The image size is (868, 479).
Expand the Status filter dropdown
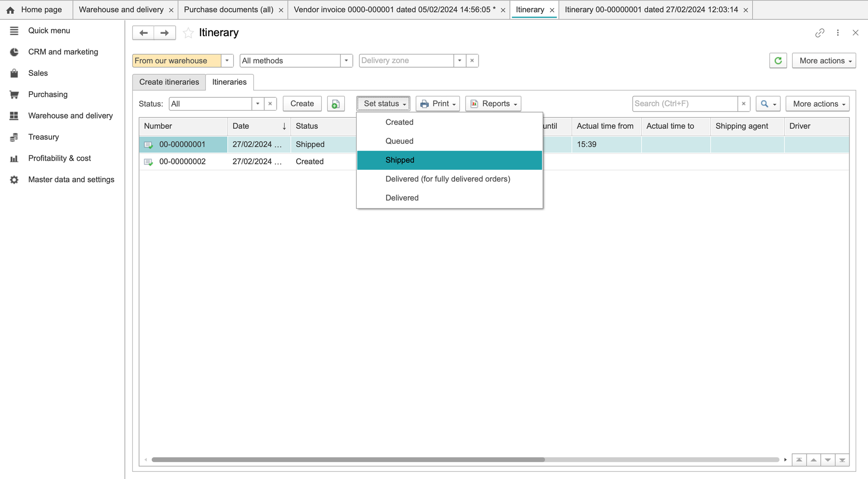point(258,103)
